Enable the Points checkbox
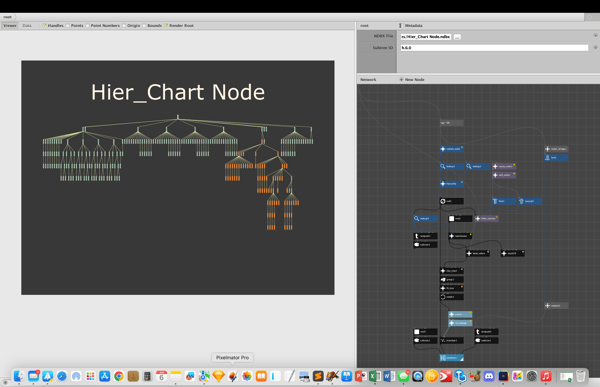Image resolution: width=600 pixels, height=387 pixels. tap(68, 26)
